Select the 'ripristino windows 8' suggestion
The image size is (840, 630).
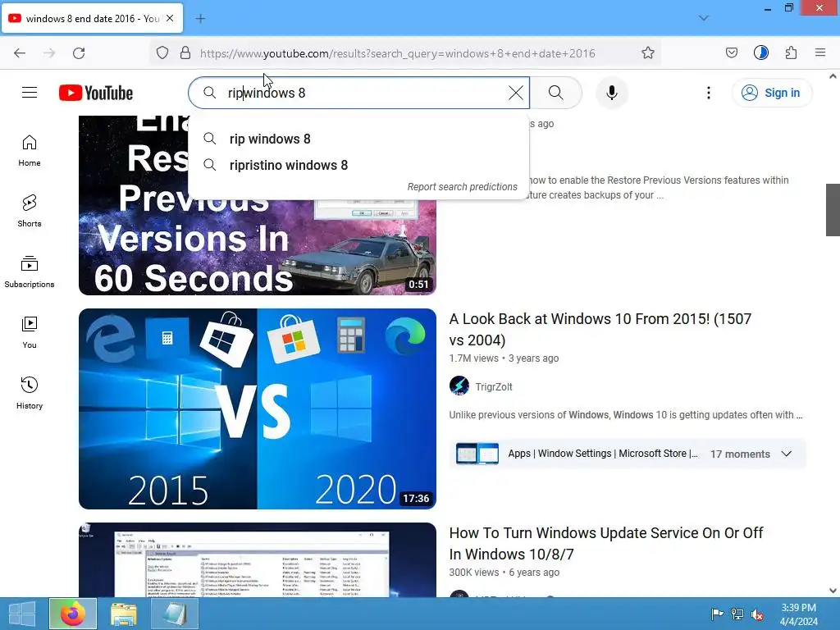pyautogui.click(x=358, y=165)
